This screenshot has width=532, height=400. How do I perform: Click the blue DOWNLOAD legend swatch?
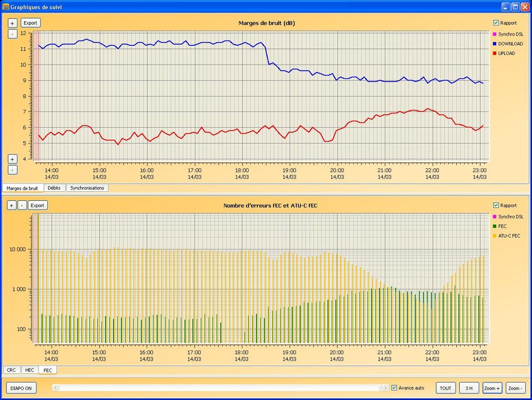(495, 44)
